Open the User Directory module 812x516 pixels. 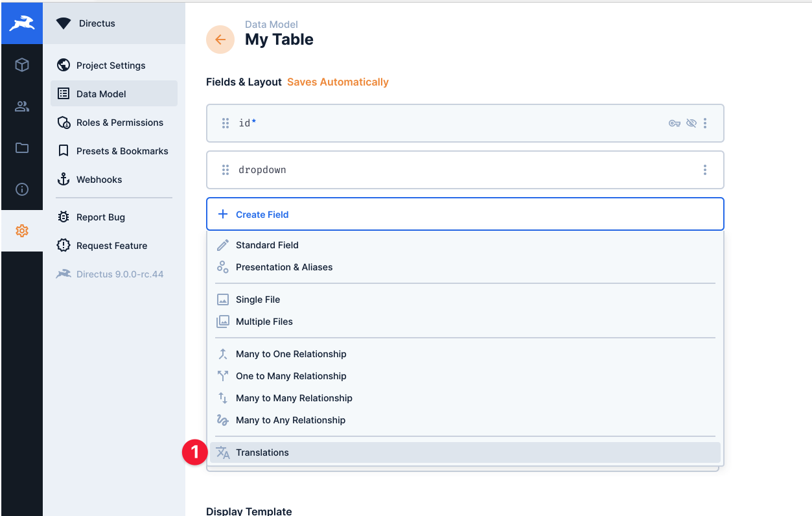pyautogui.click(x=22, y=106)
